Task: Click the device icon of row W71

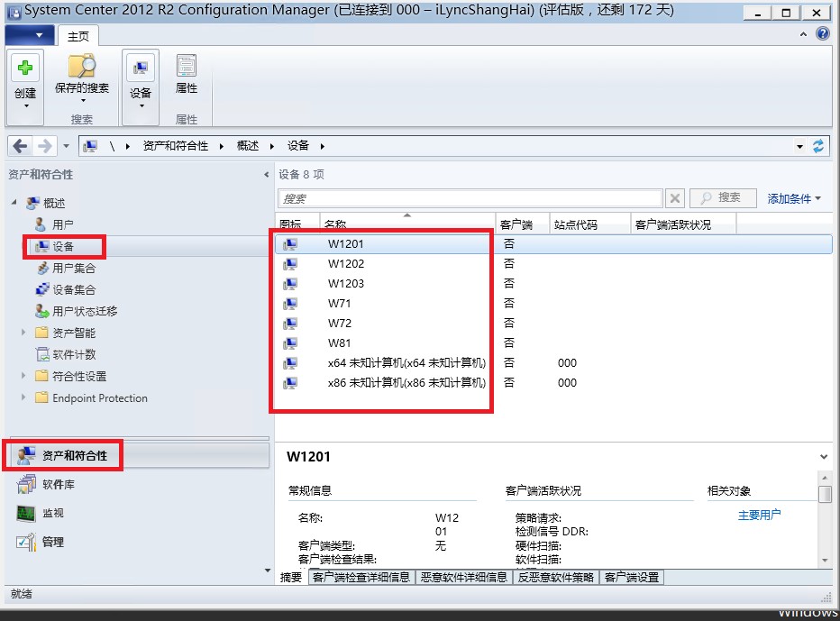Action: coord(290,303)
